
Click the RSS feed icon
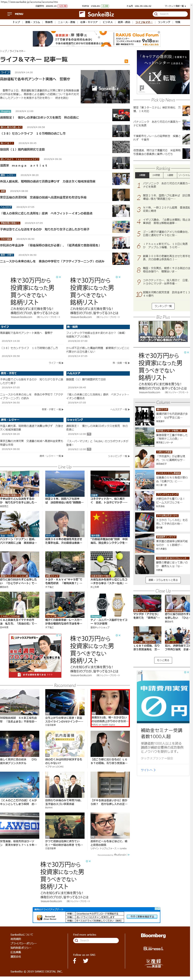pyautogui.click(x=126, y=61)
